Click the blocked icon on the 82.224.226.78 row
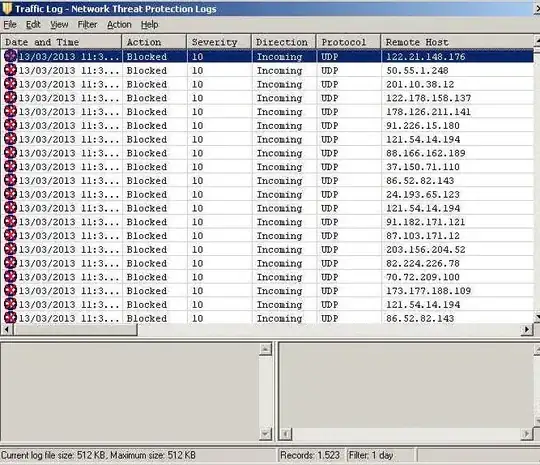This screenshot has height=465, width=540. (10, 263)
